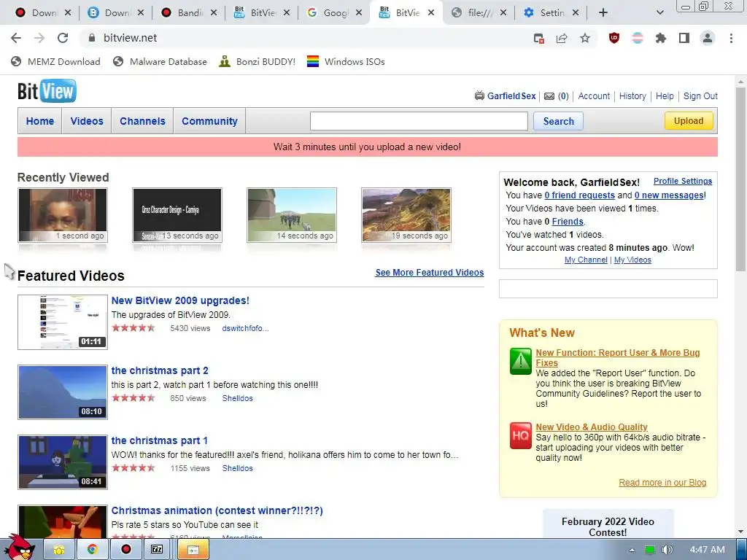This screenshot has height=560, width=747.
Task: Open the Chrome profile avatar
Action: (x=708, y=38)
